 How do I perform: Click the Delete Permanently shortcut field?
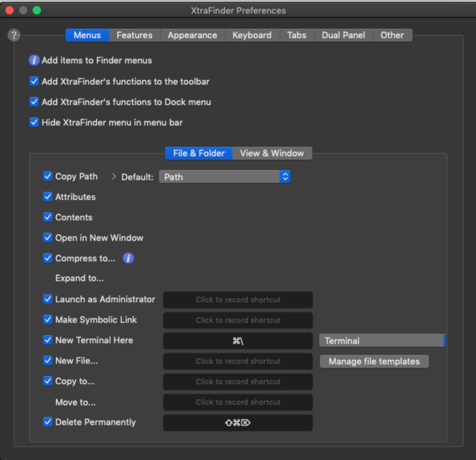click(x=238, y=422)
